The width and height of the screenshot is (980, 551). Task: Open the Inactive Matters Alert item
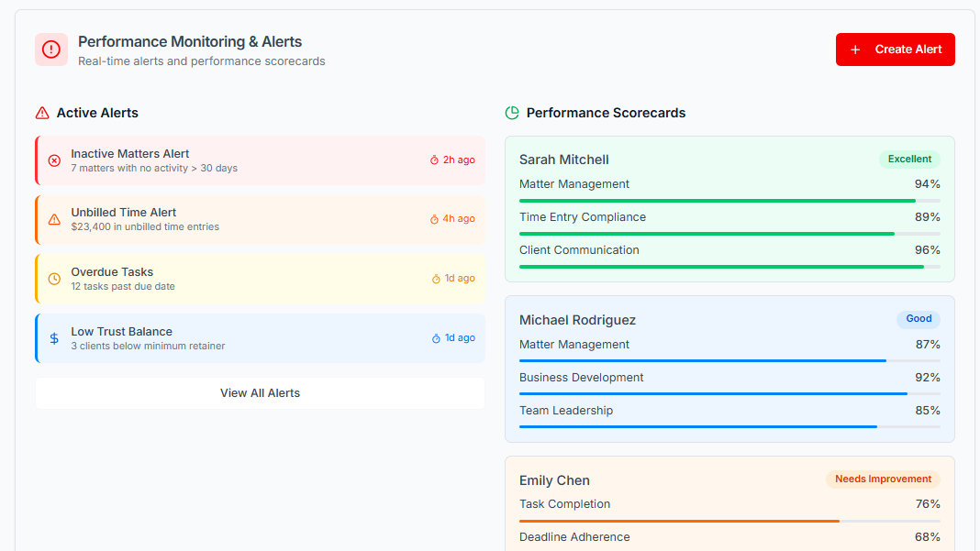pyautogui.click(x=260, y=160)
